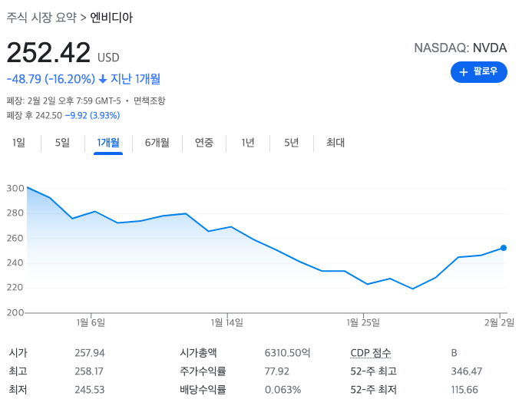Click the 200 y-axis label
The height and width of the screenshot is (409, 532).
coord(15,312)
